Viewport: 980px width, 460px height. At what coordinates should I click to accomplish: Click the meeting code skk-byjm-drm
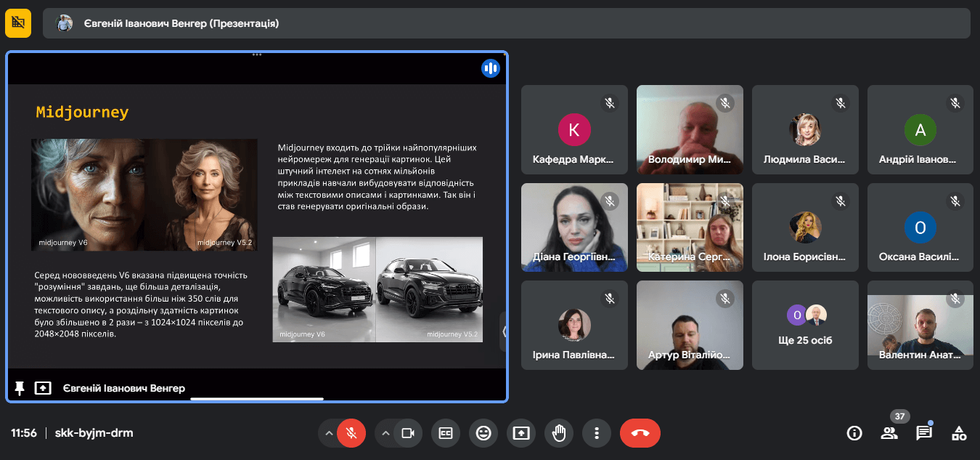click(x=94, y=433)
